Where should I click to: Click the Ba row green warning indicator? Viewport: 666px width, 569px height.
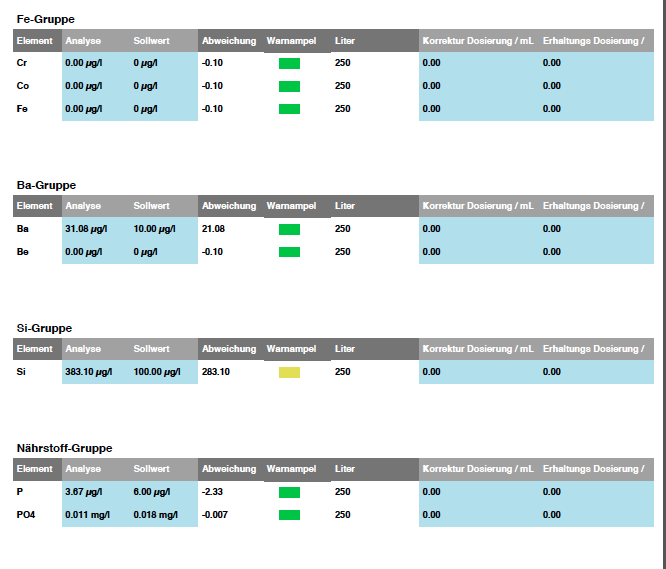(x=289, y=229)
